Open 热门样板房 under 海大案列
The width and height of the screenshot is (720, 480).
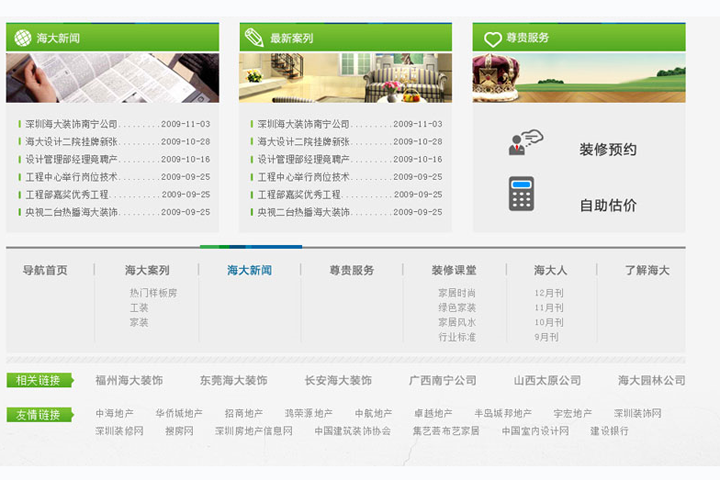click(x=153, y=293)
